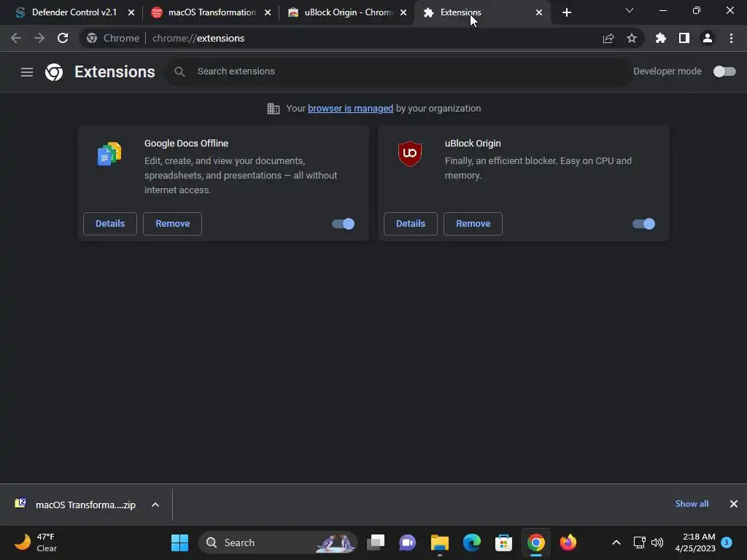Screen dimensions: 747x560
Task: Bookmark this tab with the star icon
Action: pos(632,38)
